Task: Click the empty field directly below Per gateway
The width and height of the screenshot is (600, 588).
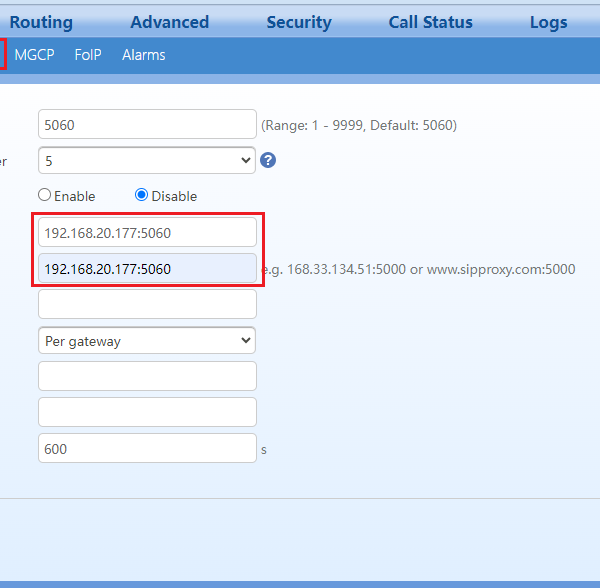Action: [x=147, y=376]
